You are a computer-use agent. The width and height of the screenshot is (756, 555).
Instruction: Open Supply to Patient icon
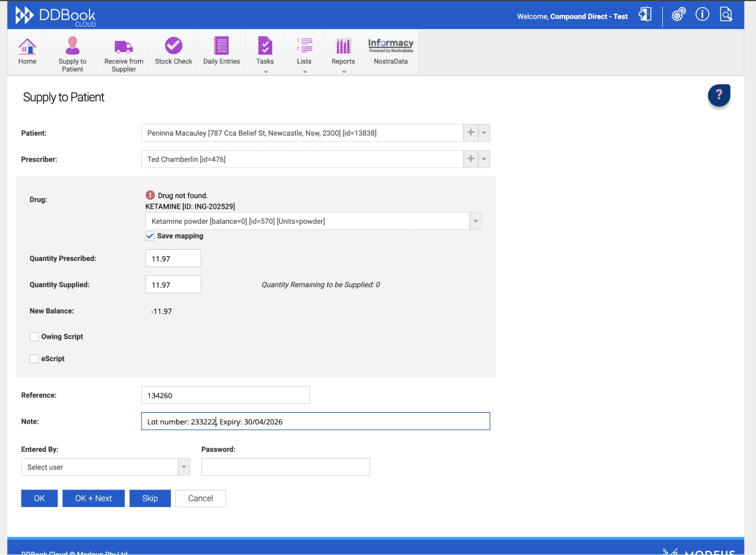[x=72, y=46]
